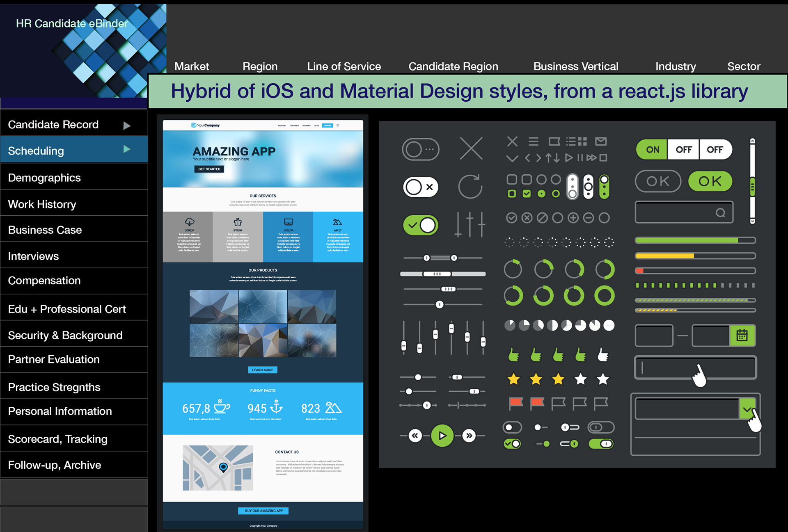The width and height of the screenshot is (788, 532).
Task: Click the green OK button
Action: 710,181
